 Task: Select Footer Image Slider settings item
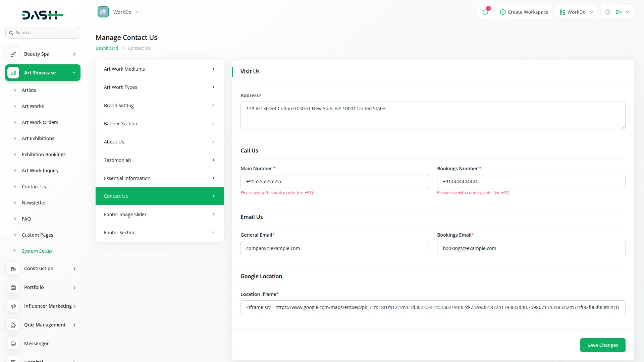pos(160,215)
